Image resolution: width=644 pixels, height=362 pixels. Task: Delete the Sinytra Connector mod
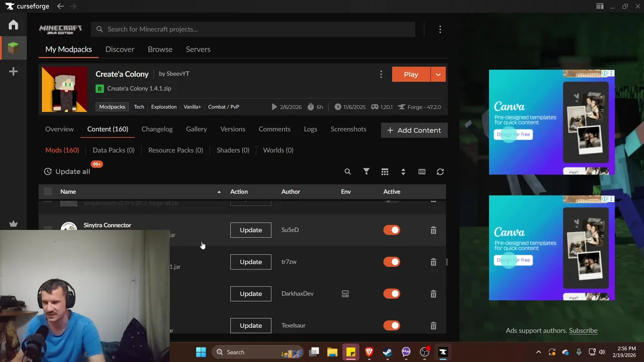[x=433, y=230]
